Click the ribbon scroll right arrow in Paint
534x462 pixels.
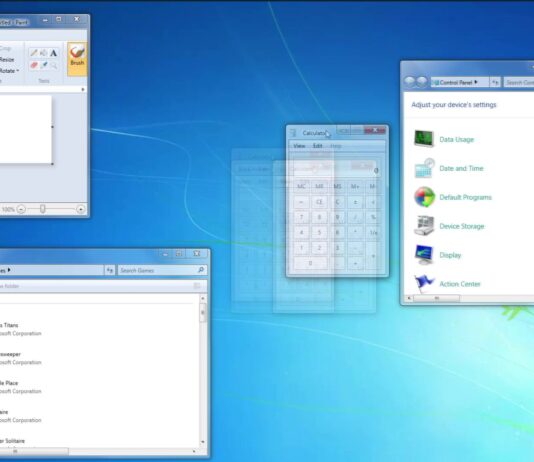83,90
